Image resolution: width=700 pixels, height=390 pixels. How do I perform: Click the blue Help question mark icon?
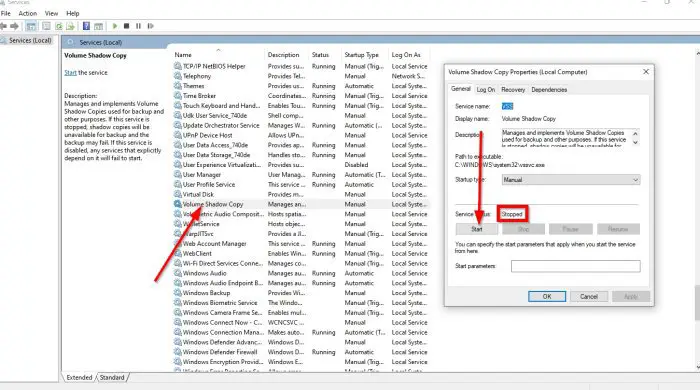(86, 26)
